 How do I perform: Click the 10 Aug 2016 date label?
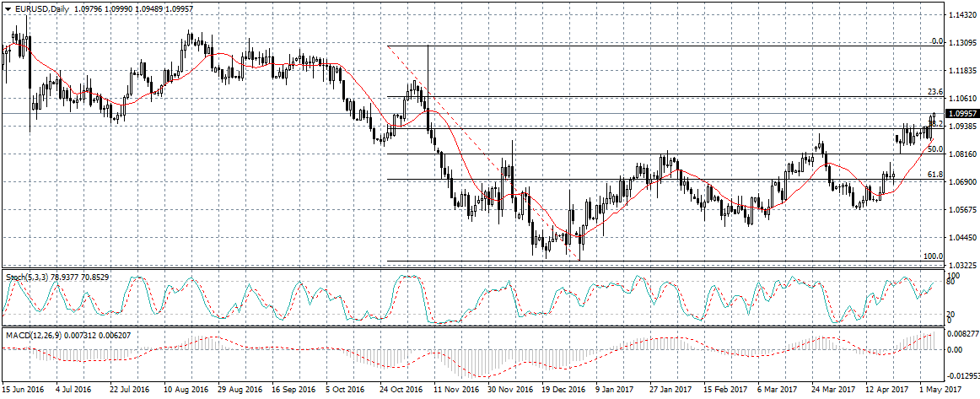[186, 391]
